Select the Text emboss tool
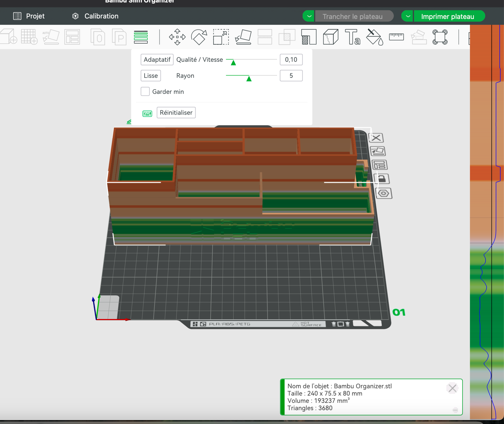 point(352,37)
